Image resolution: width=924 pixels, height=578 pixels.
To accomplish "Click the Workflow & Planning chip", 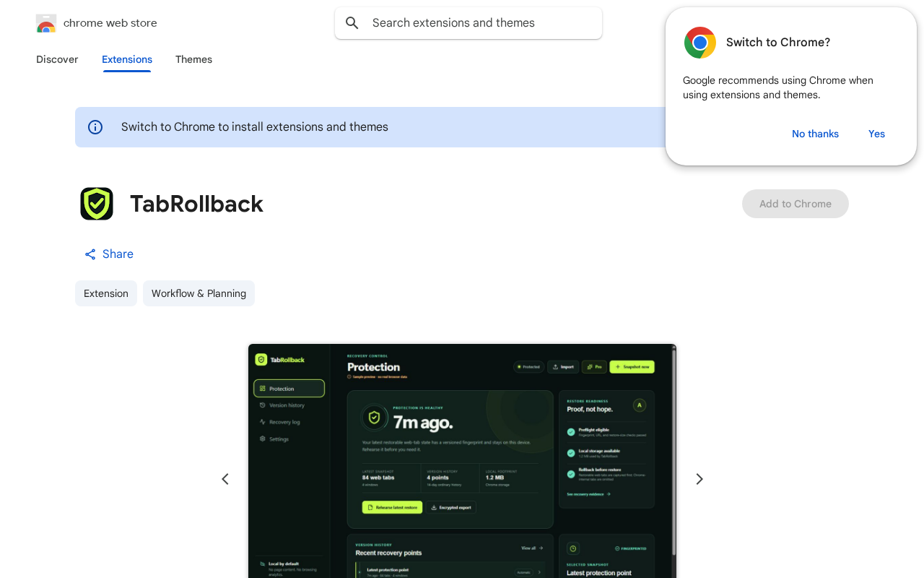I will click(x=199, y=293).
